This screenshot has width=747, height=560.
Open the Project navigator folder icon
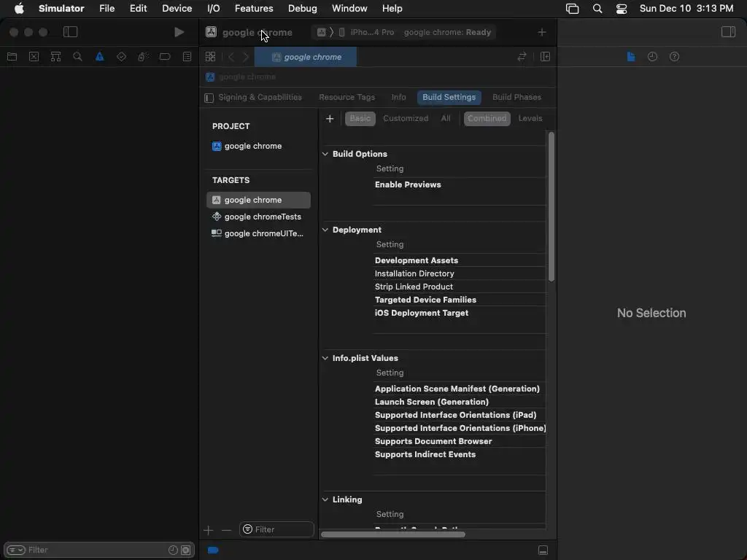point(12,57)
